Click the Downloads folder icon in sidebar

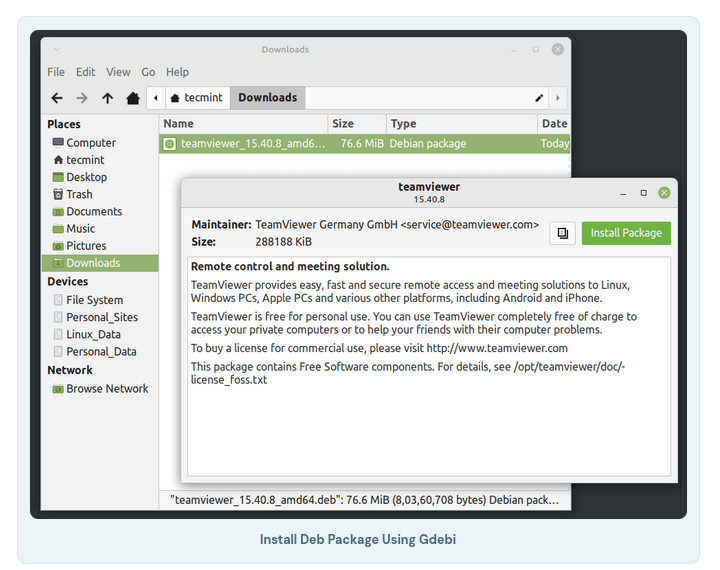tap(58, 263)
